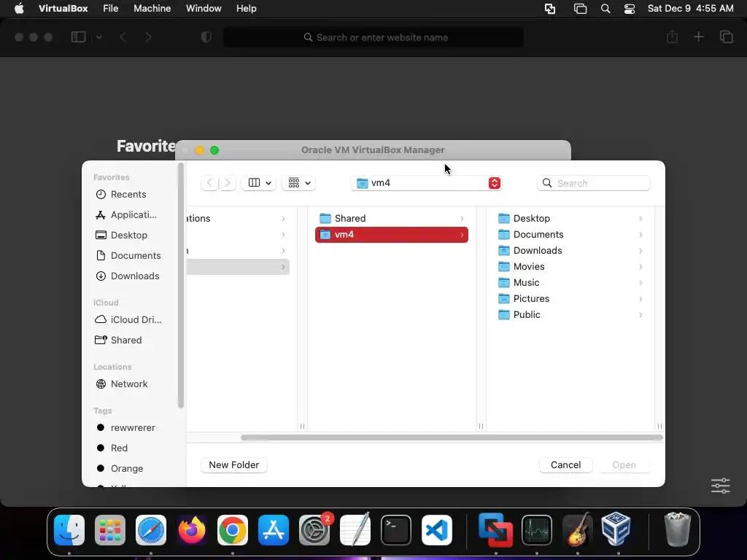Image resolution: width=747 pixels, height=560 pixels.
Task: Open the File menu
Action: (111, 9)
